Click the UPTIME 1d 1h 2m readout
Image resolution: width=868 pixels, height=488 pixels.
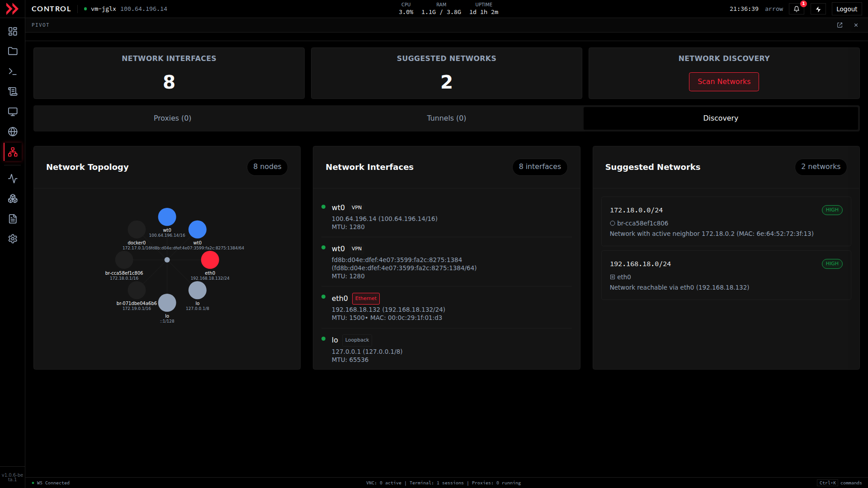tap(484, 9)
